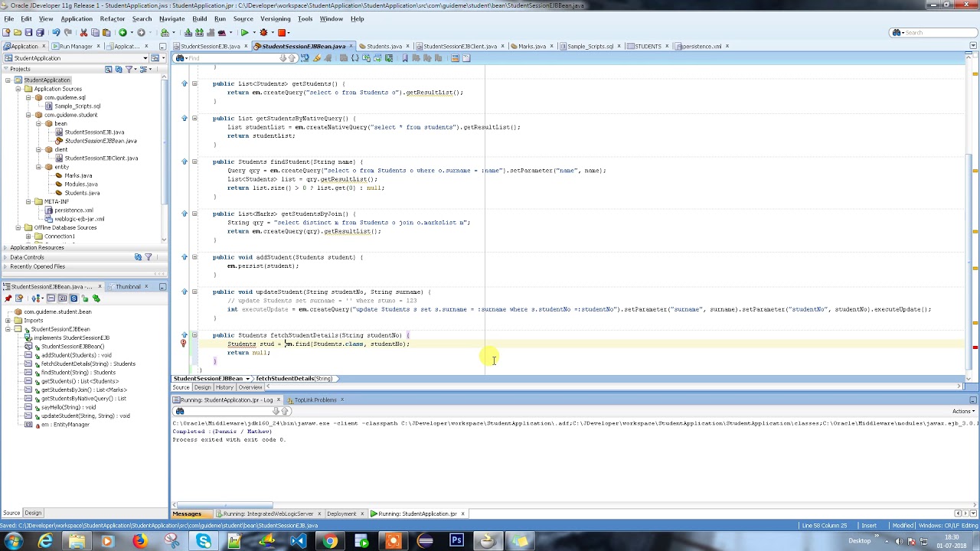Viewport: 980px width, 551px height.
Task: Click the editor find binoculars icon
Action: point(179,58)
